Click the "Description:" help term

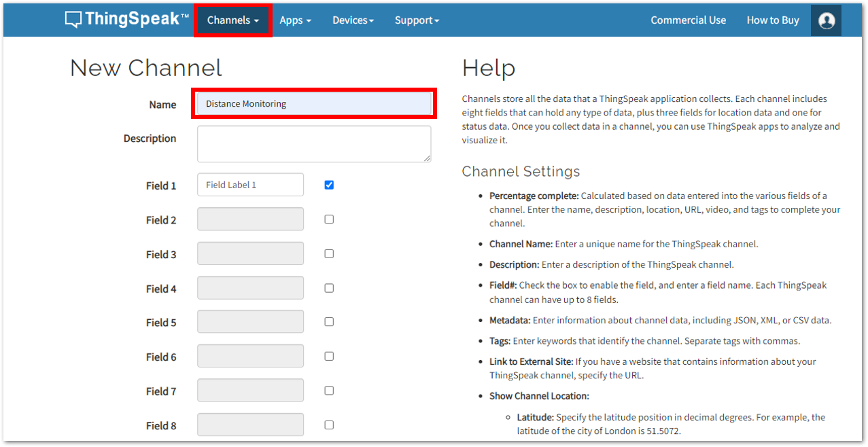515,264
